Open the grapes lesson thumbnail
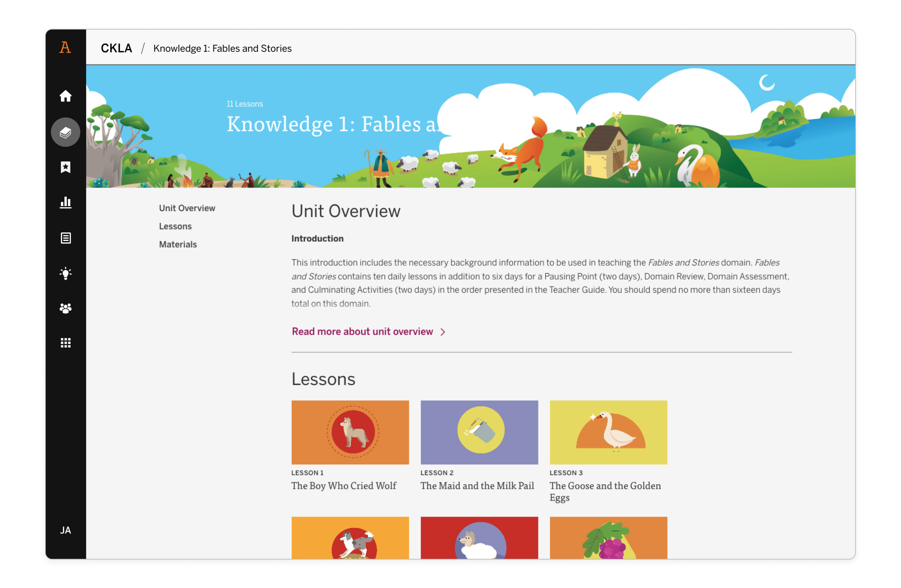Image resolution: width=901 pixels, height=588 pixels. (608, 538)
